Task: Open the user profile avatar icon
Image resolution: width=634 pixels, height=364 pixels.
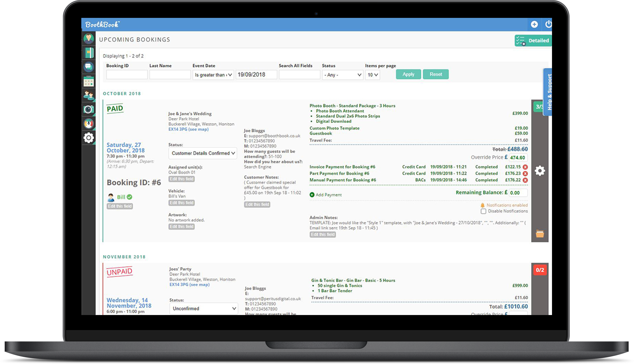Action: [89, 39]
